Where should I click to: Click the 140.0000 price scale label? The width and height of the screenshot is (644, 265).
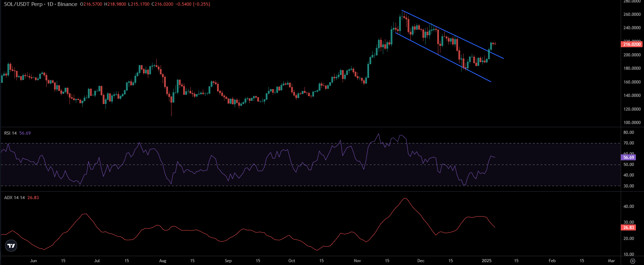[x=632, y=95]
